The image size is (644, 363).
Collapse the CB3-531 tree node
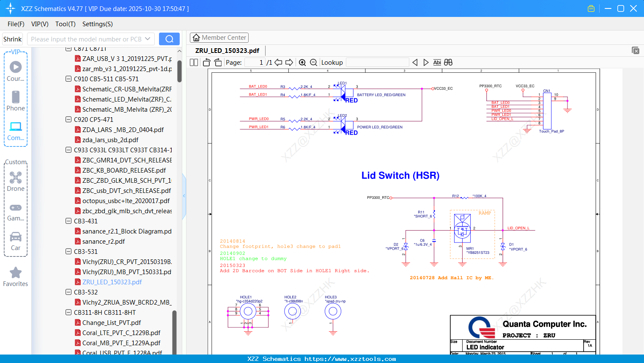coord(69,252)
